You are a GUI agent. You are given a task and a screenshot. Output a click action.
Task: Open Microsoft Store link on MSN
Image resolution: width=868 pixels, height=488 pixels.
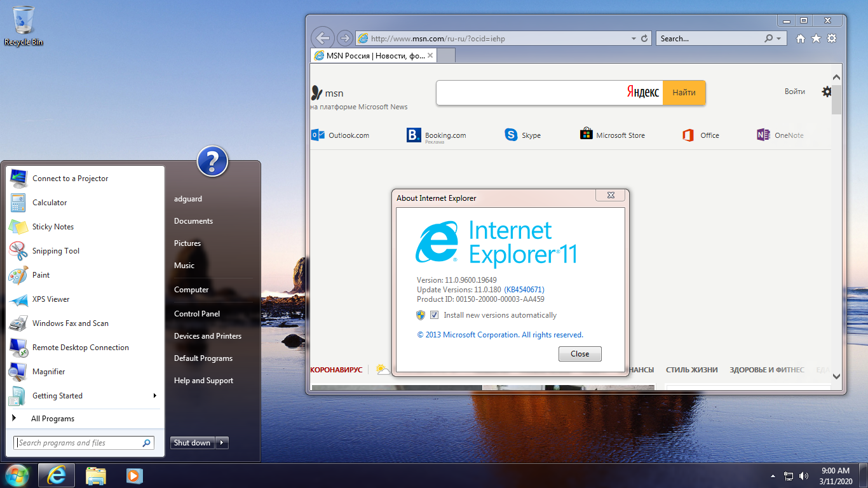click(613, 135)
